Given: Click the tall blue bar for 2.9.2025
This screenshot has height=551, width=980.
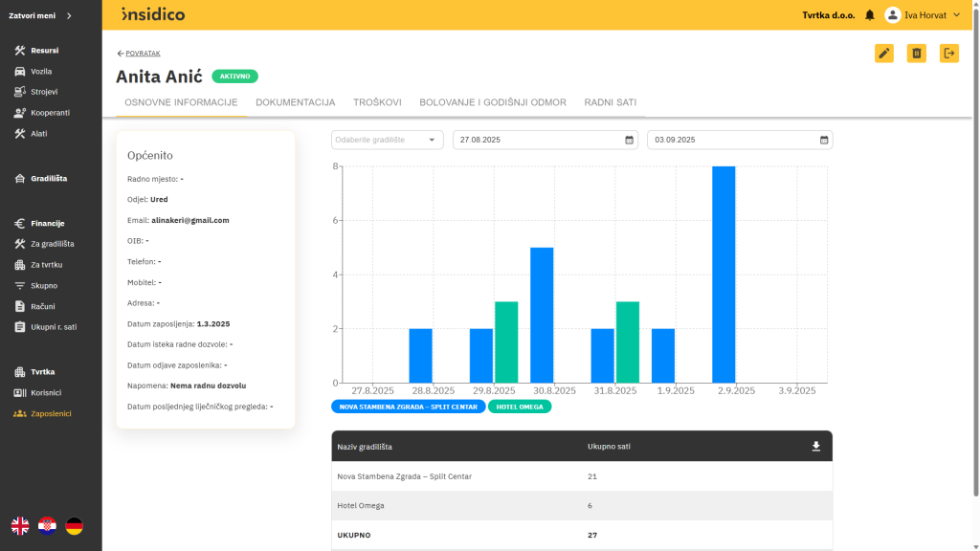Looking at the screenshot, I should point(724,275).
